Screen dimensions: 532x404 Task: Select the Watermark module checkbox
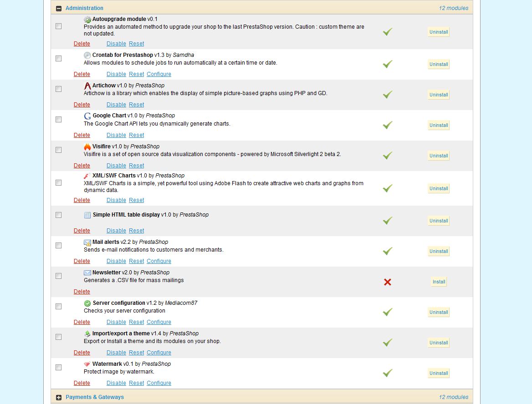58,368
